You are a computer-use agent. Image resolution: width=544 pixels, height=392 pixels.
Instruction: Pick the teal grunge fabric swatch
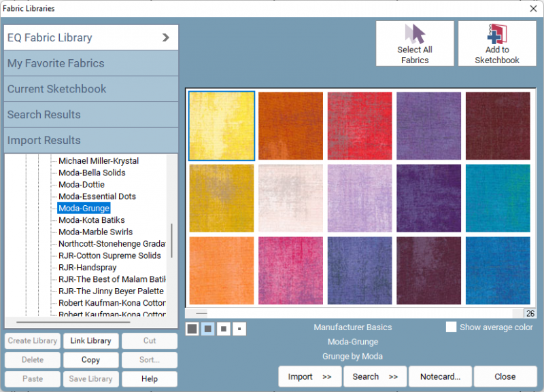(498, 197)
